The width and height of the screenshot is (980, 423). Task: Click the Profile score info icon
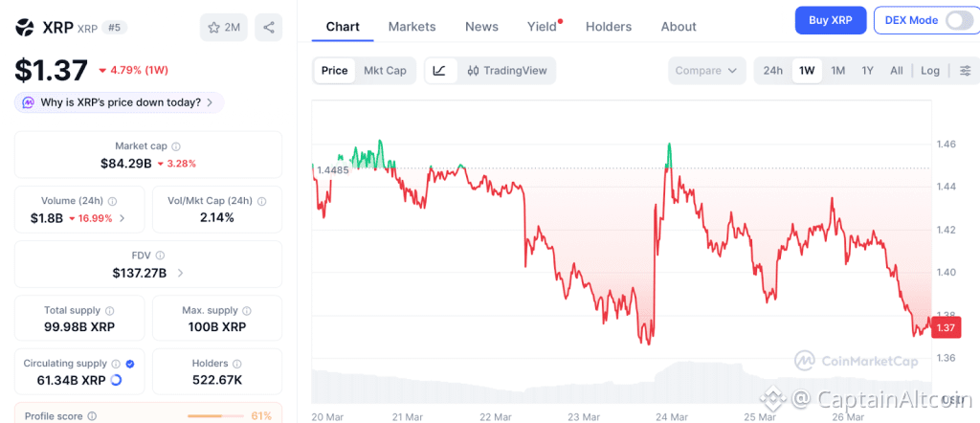(x=90, y=416)
